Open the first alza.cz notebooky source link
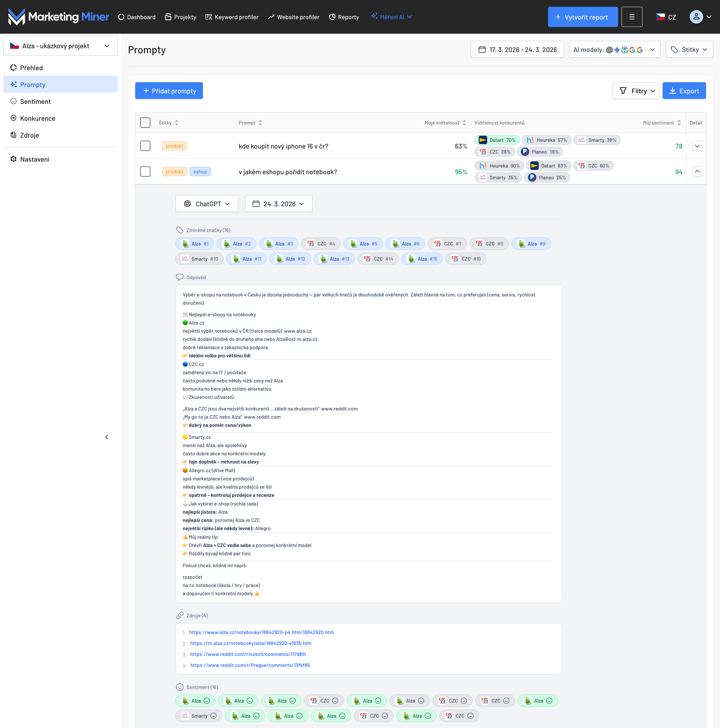Viewport: 720px width, 728px height. coord(261,632)
